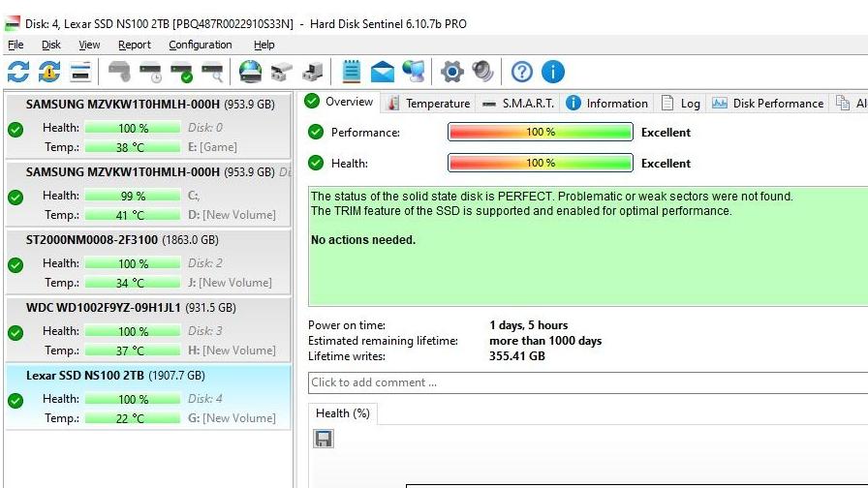The image size is (868, 488).
Task: Click the save floppy icon under Health (%)
Action: pos(324,440)
